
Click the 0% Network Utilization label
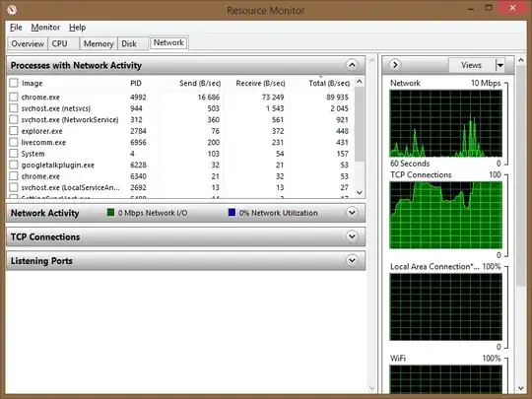coord(278,213)
